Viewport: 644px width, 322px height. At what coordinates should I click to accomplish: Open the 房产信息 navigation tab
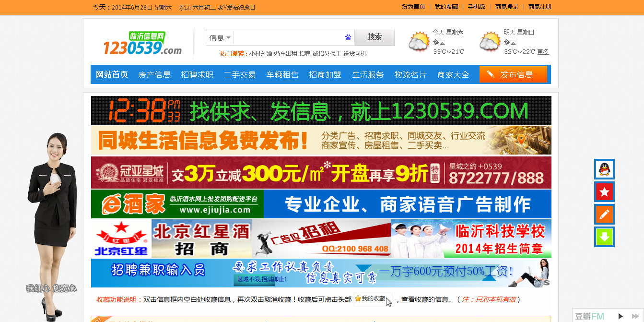coord(154,74)
